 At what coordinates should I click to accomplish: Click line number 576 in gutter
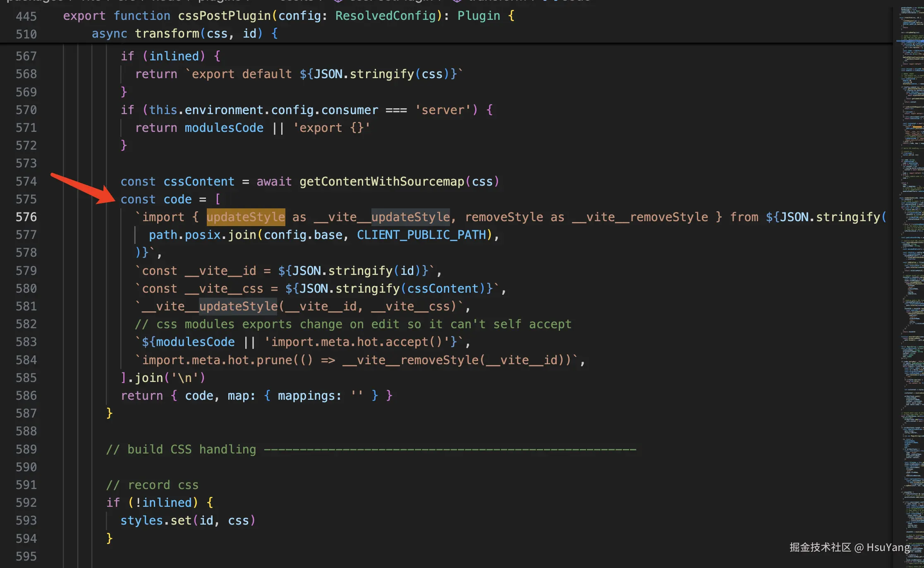pos(26,217)
